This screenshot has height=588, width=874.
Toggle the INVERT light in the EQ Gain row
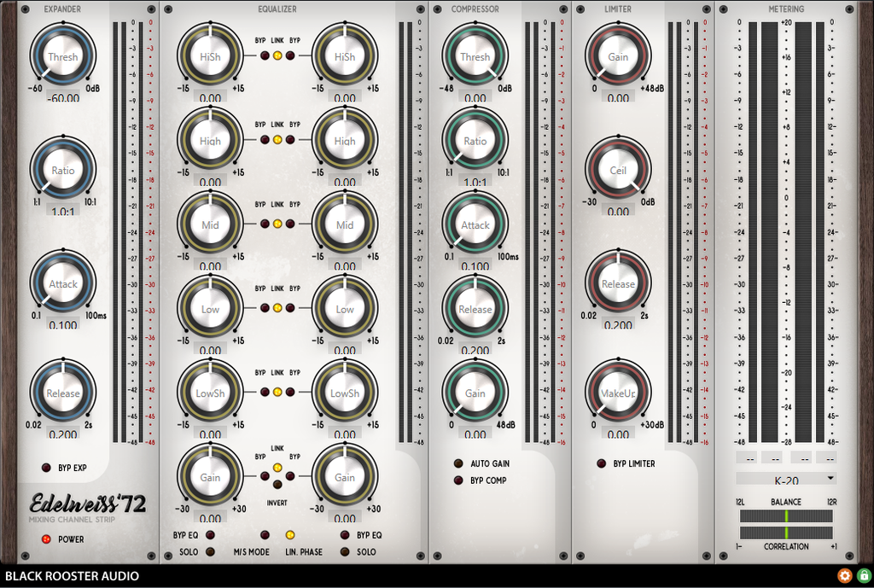coord(277,485)
